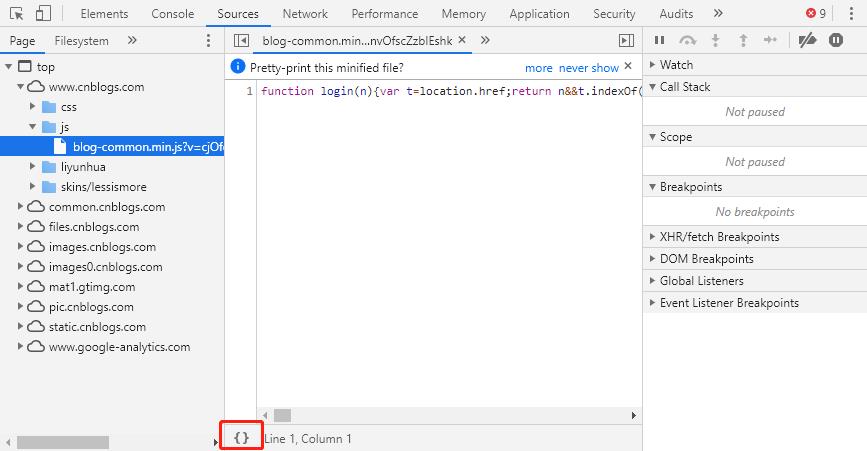Image resolution: width=867 pixels, height=451 pixels.
Task: Show more open file tabs chevron
Action: click(485, 40)
